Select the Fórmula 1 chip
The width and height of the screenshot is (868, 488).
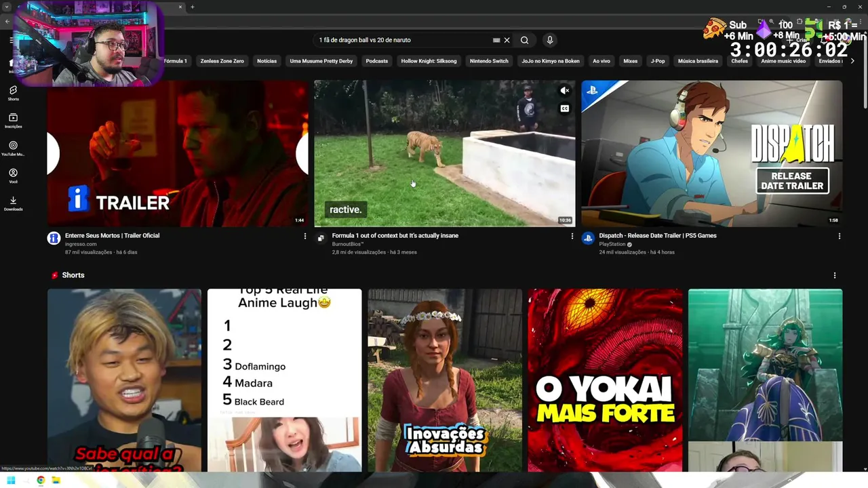pos(175,61)
